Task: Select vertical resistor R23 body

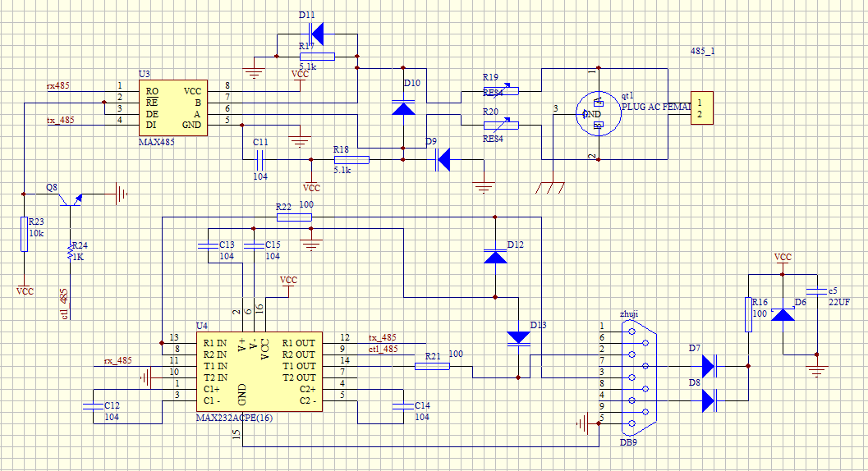Action: 24,234
